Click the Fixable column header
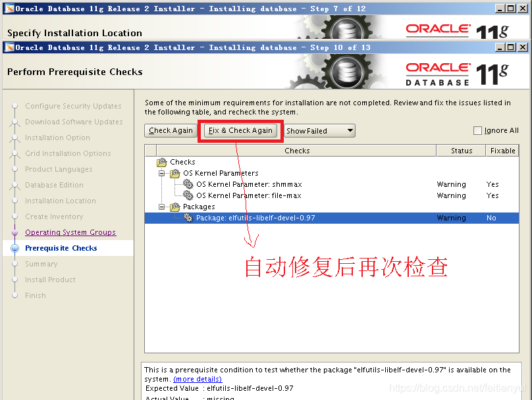The height and width of the screenshot is (400, 532). tap(502, 151)
